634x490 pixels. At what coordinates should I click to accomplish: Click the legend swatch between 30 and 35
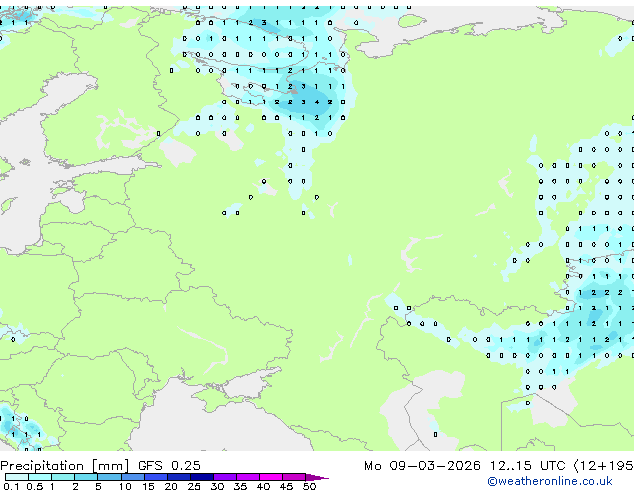click(225, 477)
